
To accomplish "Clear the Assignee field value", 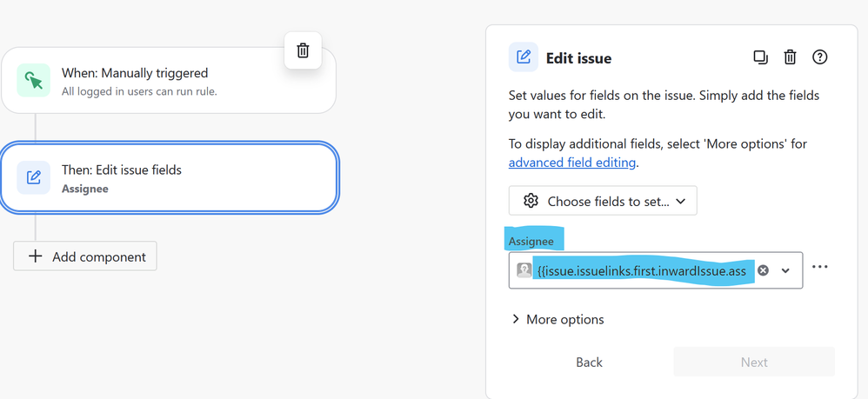I will click(763, 270).
